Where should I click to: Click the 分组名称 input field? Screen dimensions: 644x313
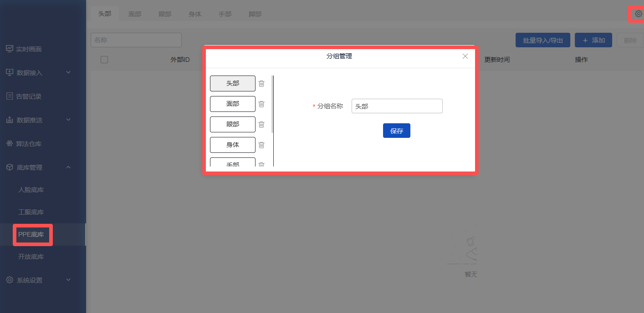[397, 106]
